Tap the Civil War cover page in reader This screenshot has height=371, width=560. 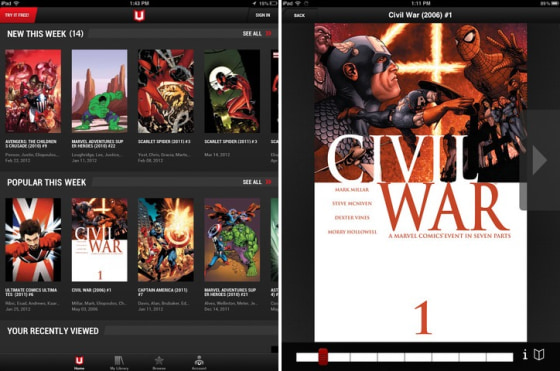(x=420, y=182)
